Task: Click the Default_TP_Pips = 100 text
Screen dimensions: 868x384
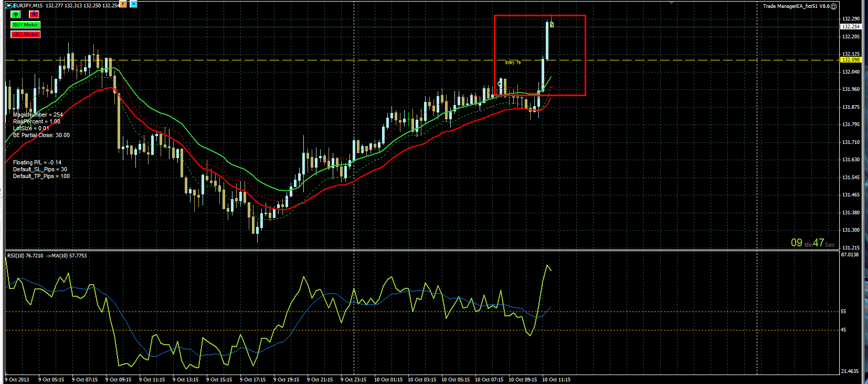Action: pyautogui.click(x=41, y=176)
